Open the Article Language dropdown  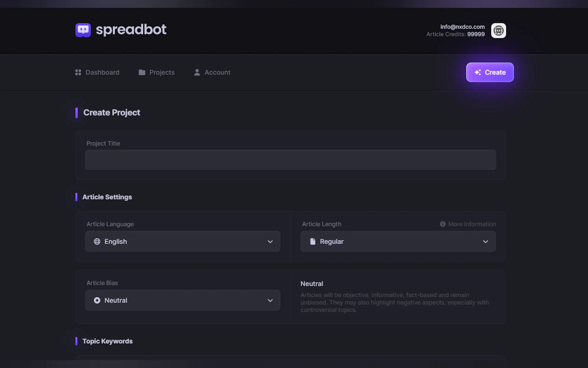183,241
